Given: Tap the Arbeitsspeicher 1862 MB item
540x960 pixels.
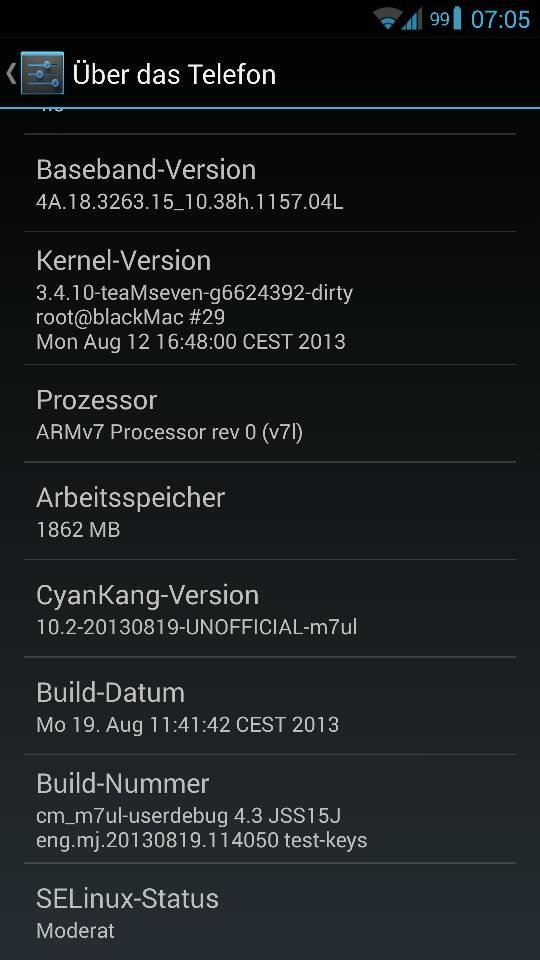Looking at the screenshot, I should point(270,511).
